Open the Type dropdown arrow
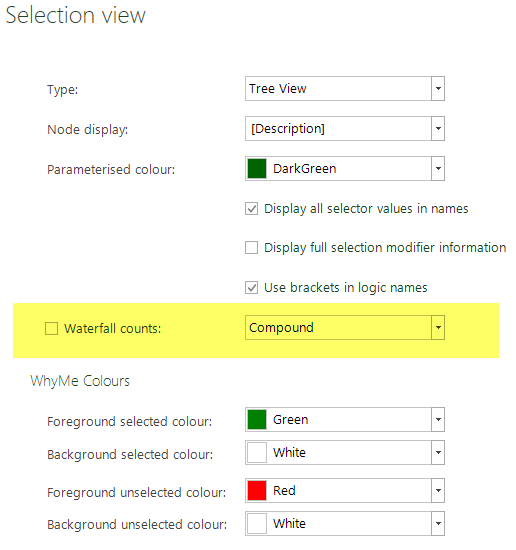The image size is (516, 550). point(438,88)
